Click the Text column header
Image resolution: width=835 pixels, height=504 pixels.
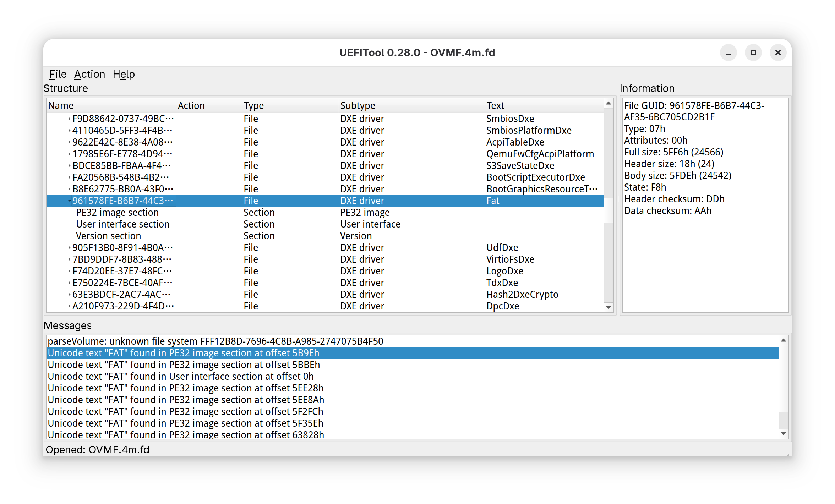coord(544,106)
